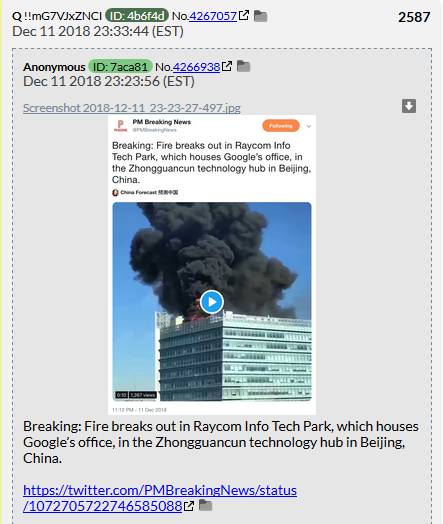Click post counter number 2587

[414, 17]
